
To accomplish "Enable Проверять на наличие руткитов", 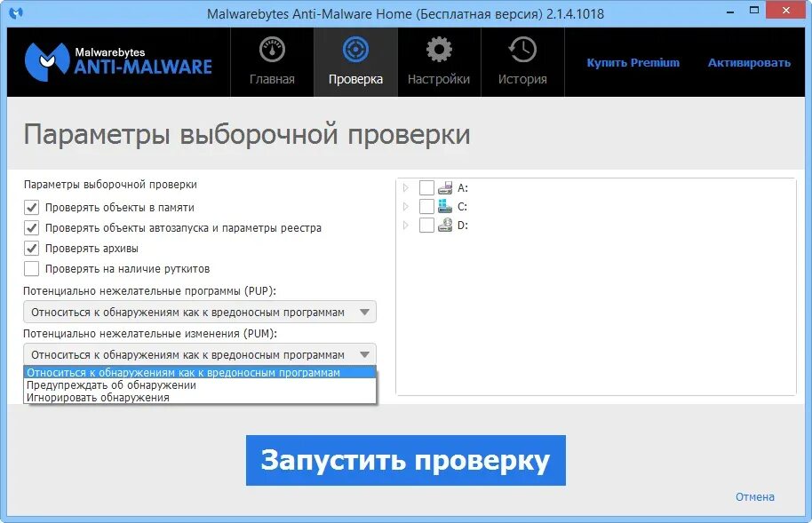I will tap(32, 269).
